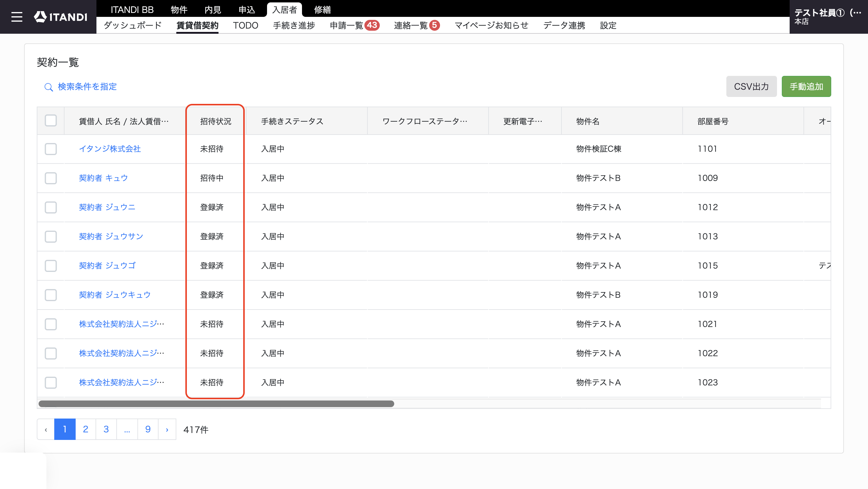Go to previous page arrow
Screen dimensions: 868x489
46,429
